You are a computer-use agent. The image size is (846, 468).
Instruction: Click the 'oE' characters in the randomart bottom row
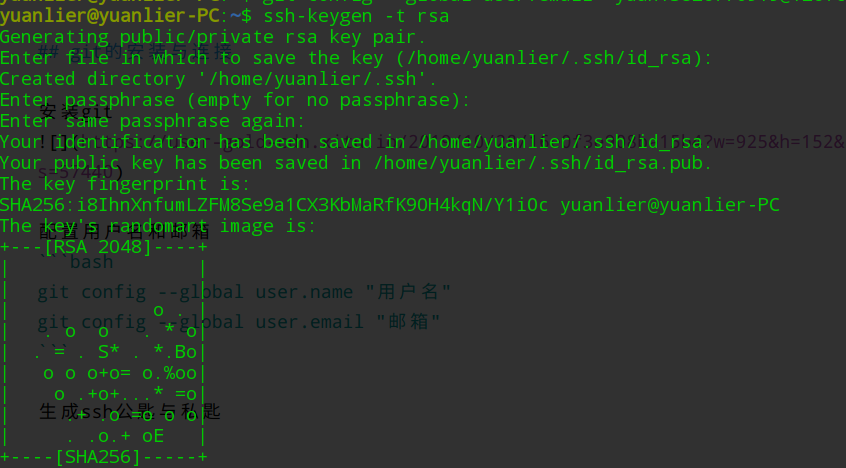(153, 436)
